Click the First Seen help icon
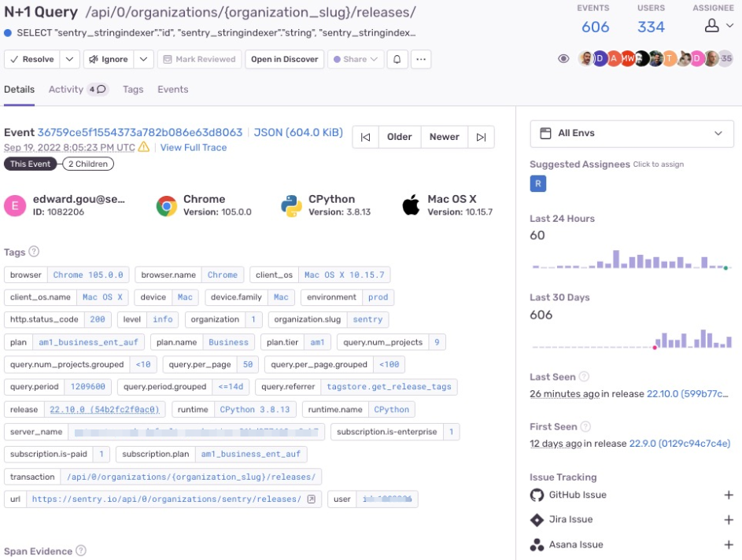 [585, 426]
